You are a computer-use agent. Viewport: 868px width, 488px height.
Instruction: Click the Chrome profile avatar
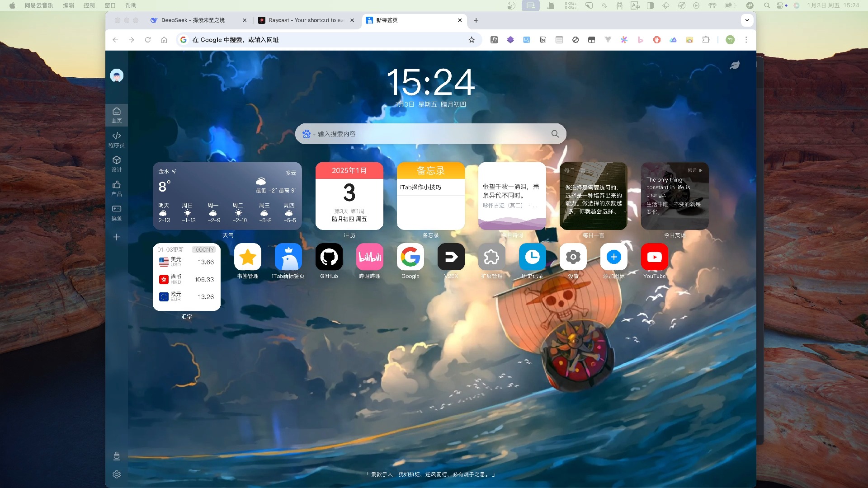[730, 40]
